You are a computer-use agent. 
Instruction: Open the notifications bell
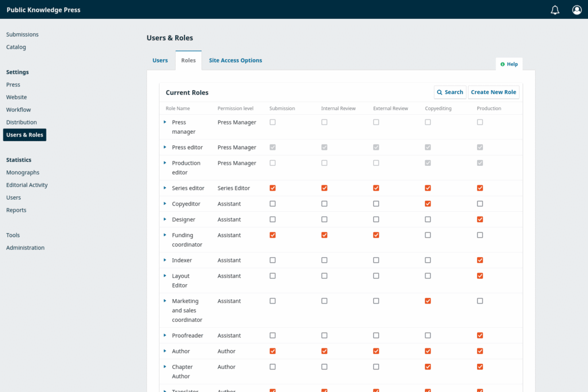point(555,10)
